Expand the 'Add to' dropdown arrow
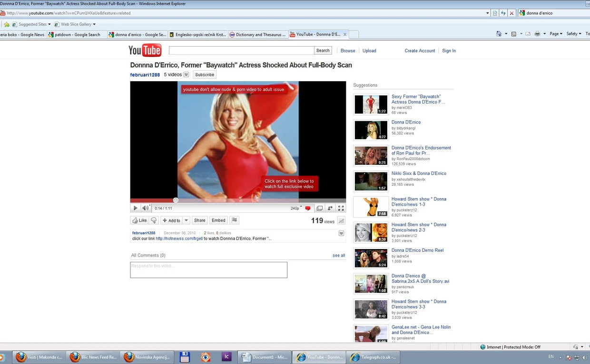This screenshot has height=364, width=590. 187,220
